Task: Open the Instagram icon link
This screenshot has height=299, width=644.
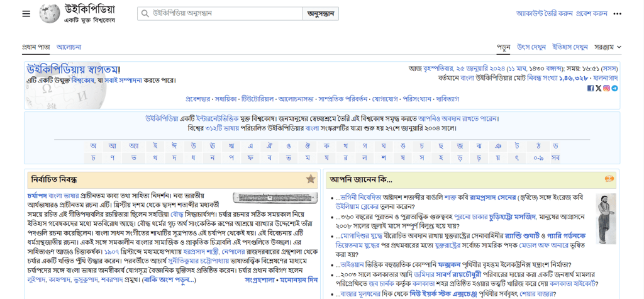Action: [x=607, y=88]
